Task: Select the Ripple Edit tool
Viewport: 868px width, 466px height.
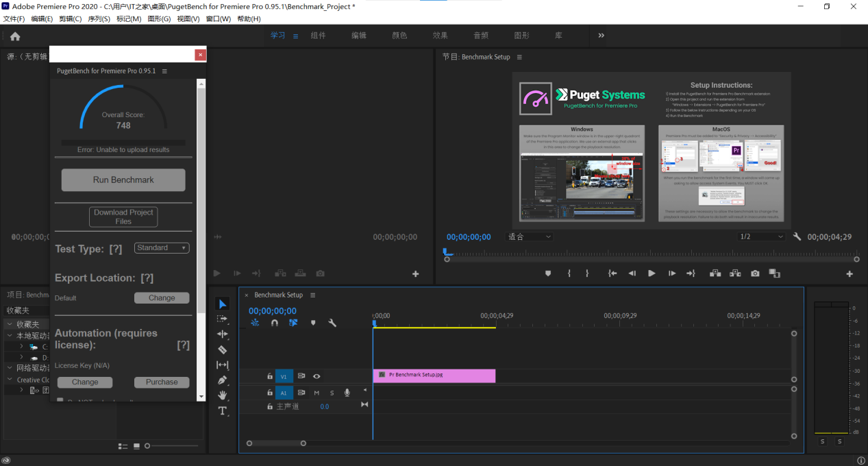Action: [x=223, y=334]
